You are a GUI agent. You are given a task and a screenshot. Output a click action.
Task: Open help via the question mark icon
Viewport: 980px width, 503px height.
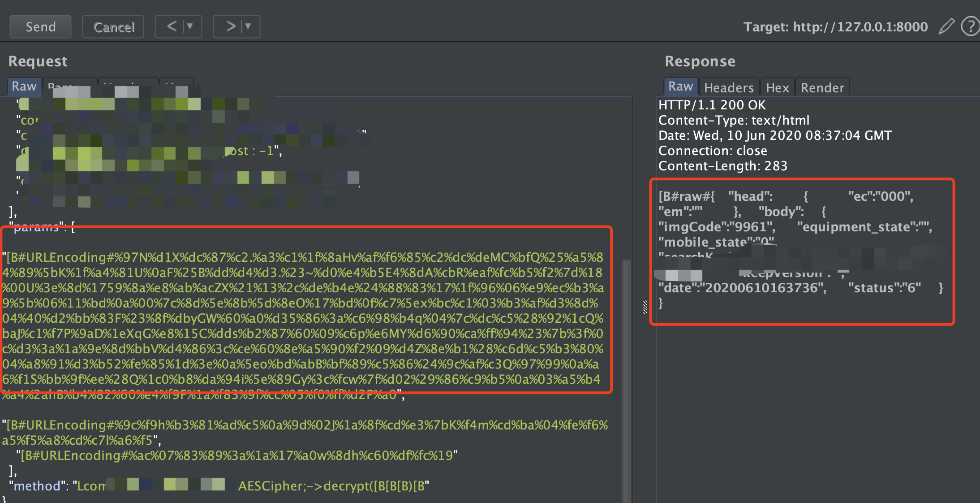(970, 26)
